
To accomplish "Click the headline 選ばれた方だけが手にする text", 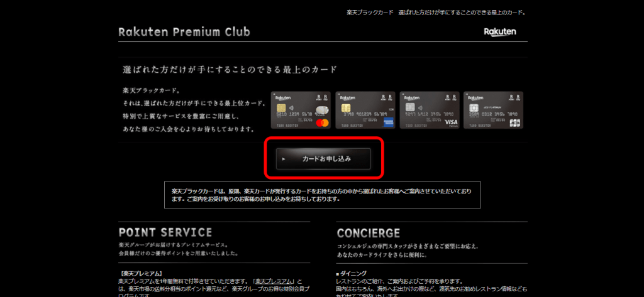I will 230,69.
